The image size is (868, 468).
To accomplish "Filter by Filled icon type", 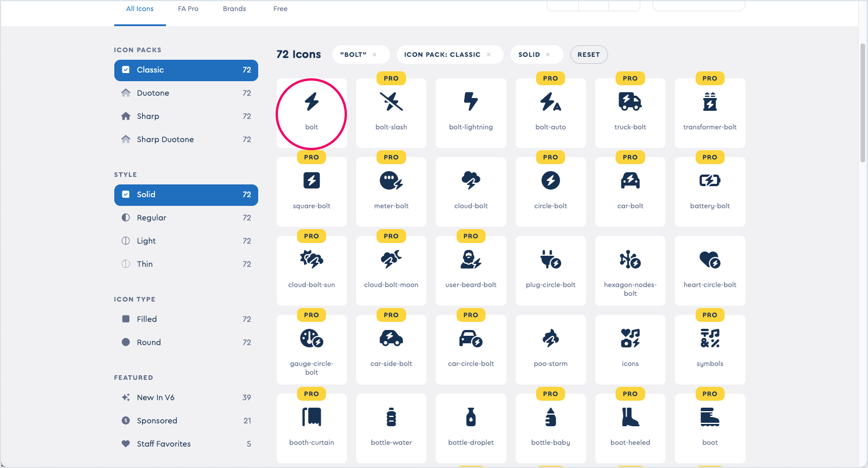I will (186, 319).
